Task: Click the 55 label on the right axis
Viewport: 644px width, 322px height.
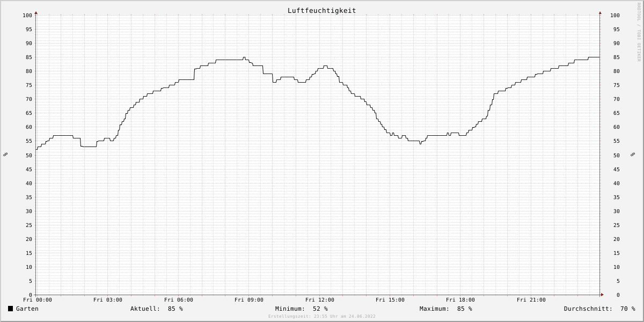Action: click(x=617, y=141)
